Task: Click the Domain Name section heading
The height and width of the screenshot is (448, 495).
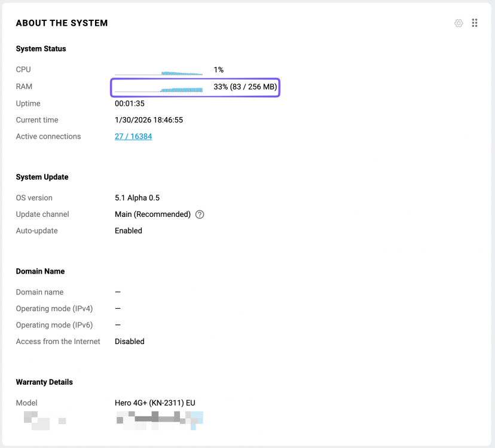Action: point(40,271)
